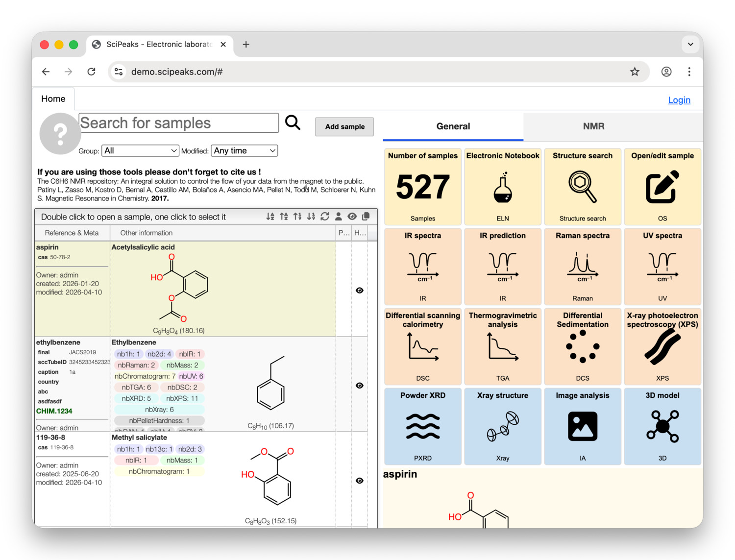
Task: Open the Raman spectra tool
Action: 583,267
